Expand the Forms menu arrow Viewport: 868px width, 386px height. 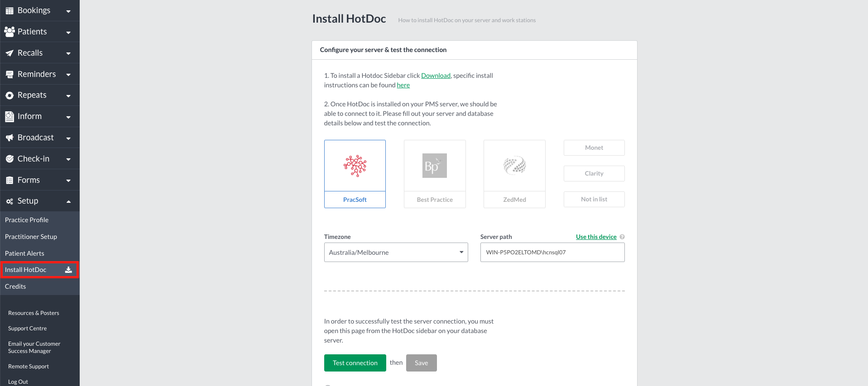[x=68, y=181]
